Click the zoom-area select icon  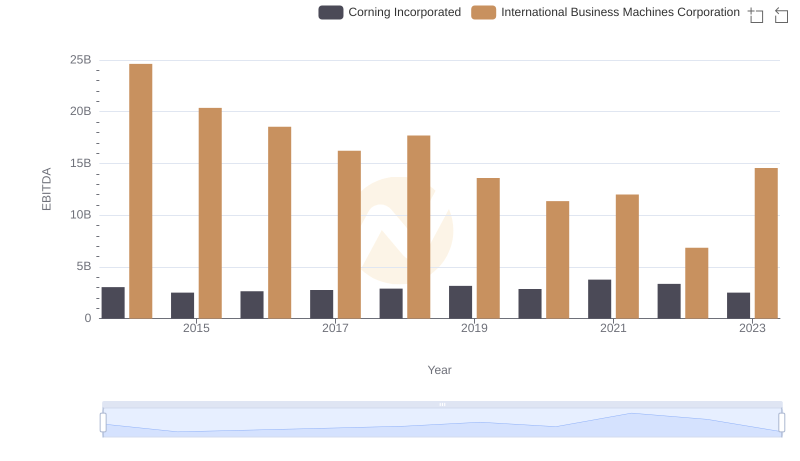(756, 15)
